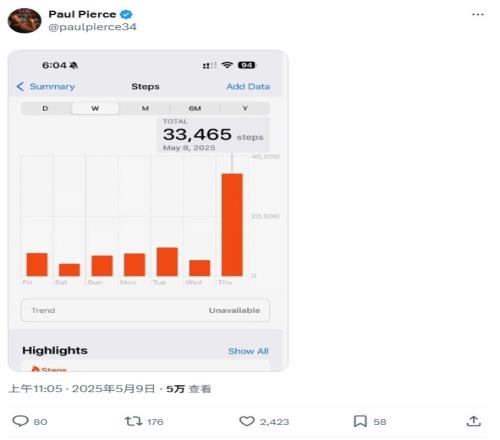This screenshot has height=440, width=500.
Task: Tap the Wi-Fi status icon
Action: (227, 65)
